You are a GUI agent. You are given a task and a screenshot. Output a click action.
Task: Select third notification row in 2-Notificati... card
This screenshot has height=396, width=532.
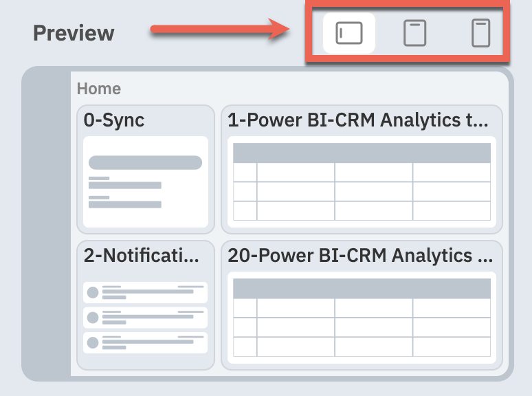coord(145,342)
